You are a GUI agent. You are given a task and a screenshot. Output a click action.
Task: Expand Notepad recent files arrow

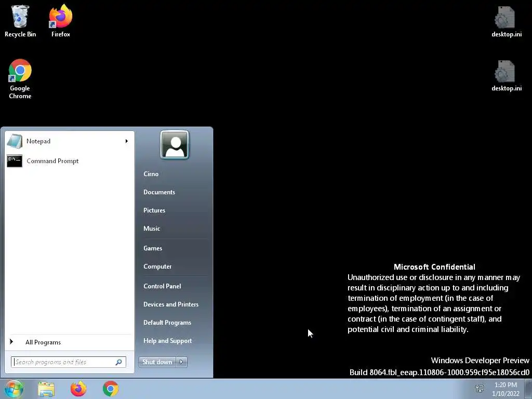point(127,141)
